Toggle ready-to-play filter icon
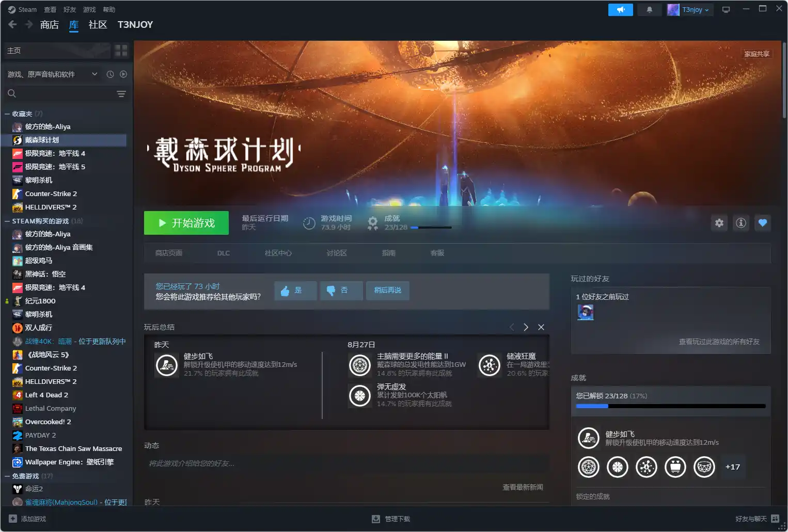This screenshot has height=532, width=788. pos(123,74)
